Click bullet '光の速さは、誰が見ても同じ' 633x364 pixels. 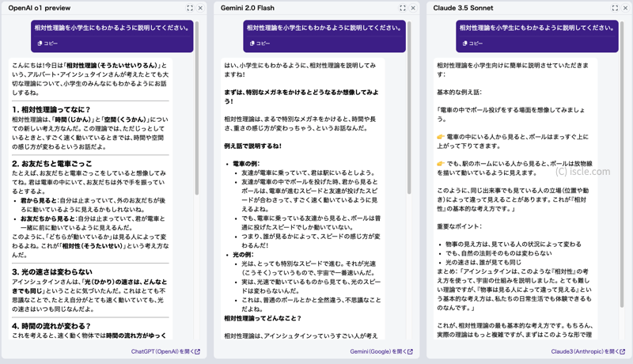(x=483, y=262)
